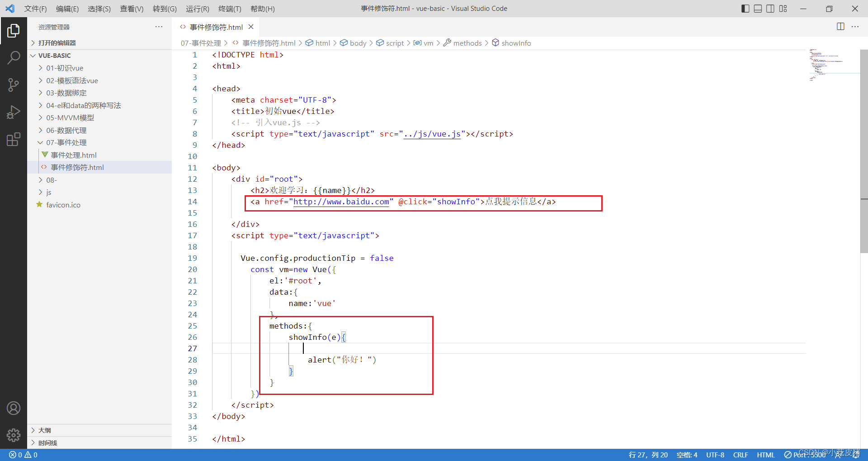Close the 事件修饰符.html editor tab
868x461 pixels.
[251, 27]
